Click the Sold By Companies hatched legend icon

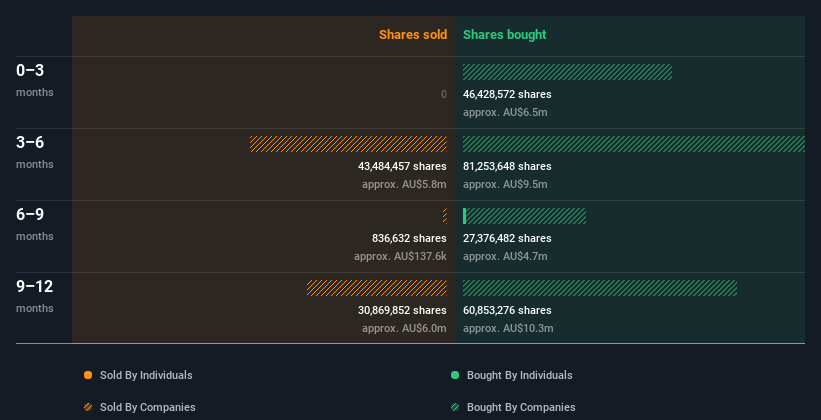tap(88, 407)
